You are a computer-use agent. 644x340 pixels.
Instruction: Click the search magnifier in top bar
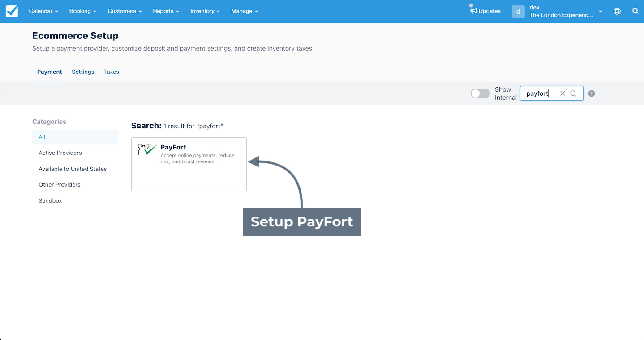point(635,11)
